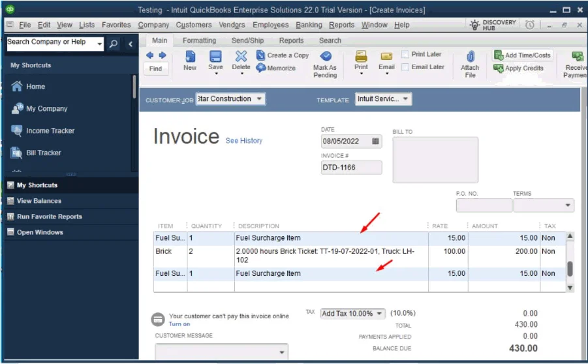This screenshot has width=588, height=364.
Task: Click the Memorize icon
Action: pos(262,68)
